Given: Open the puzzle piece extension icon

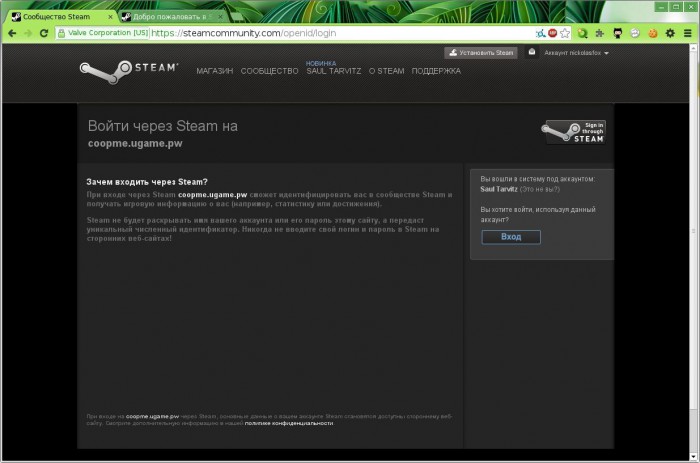Looking at the screenshot, I should point(600,33).
